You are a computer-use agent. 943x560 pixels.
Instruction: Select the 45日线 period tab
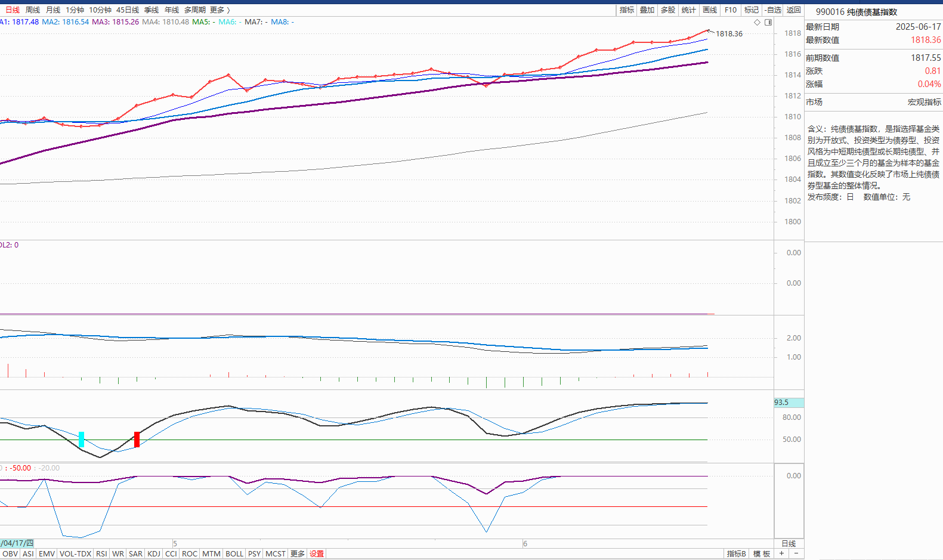click(x=128, y=10)
